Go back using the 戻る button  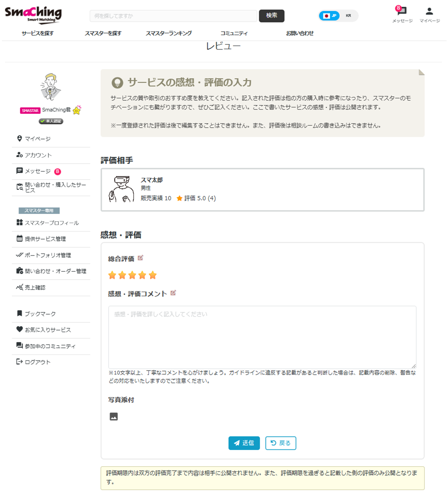(280, 443)
